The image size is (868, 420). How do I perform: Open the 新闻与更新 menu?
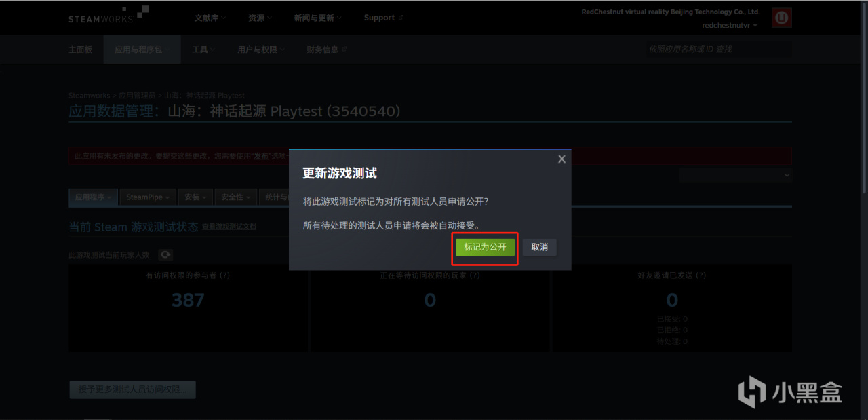pyautogui.click(x=318, y=18)
